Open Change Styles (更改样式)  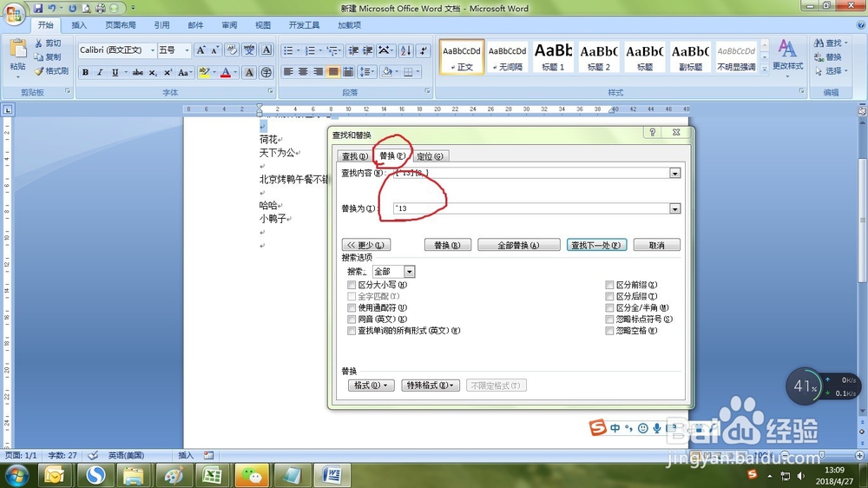click(788, 56)
